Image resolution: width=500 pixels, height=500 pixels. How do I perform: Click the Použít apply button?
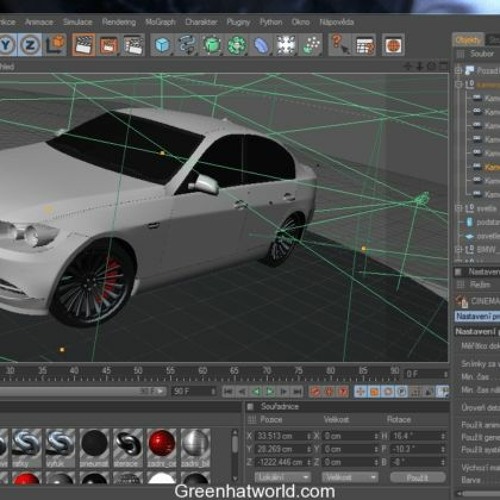pyautogui.click(x=417, y=478)
